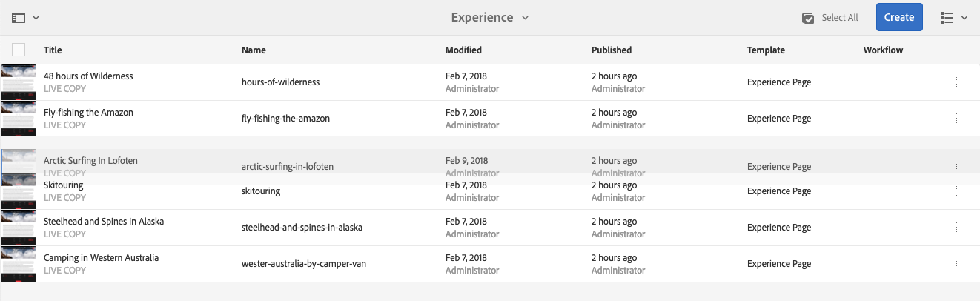Click the Select All checkmark icon

click(809, 18)
